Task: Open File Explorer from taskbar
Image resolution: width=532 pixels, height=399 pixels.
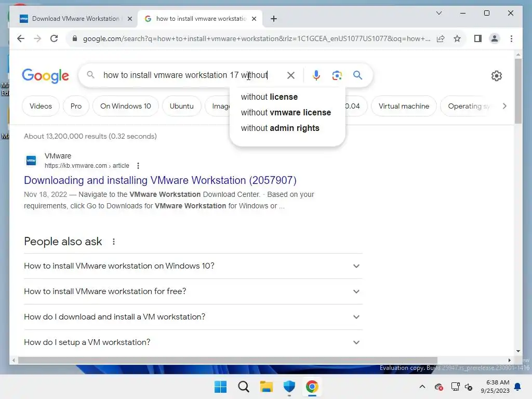Action: 267,387
